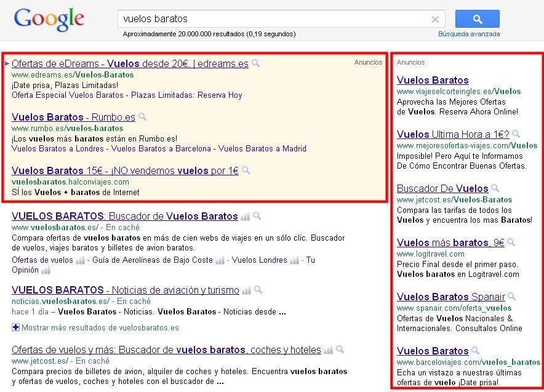Click 'www.edreams.es/Vuelos-Baratos' green URL

click(73, 75)
